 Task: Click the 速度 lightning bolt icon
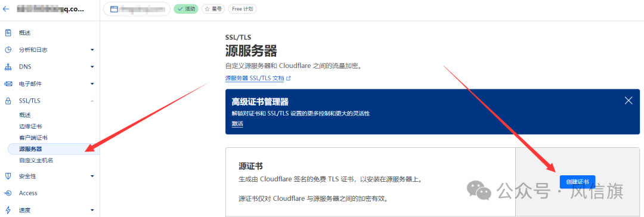tap(8, 210)
